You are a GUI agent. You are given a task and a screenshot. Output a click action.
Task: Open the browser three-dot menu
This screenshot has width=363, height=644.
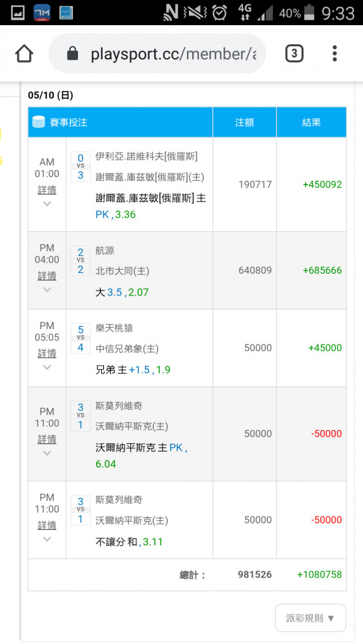(x=335, y=53)
